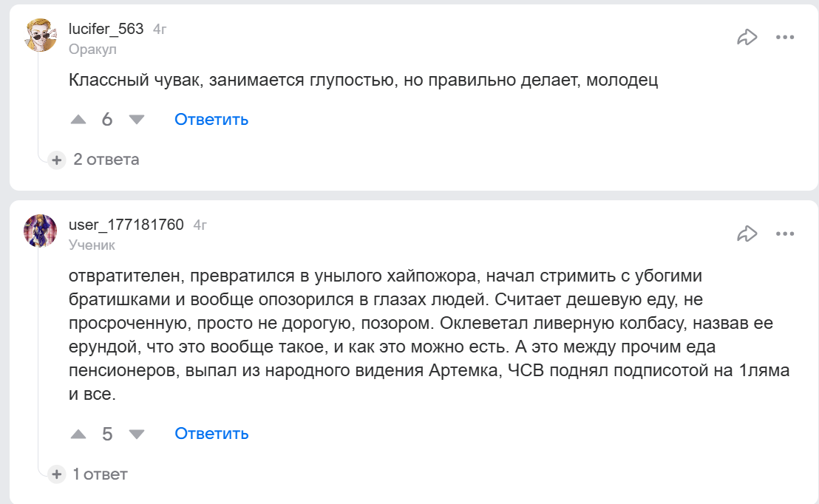The image size is (819, 504).
Task: Share user_177181760's comment
Action: (x=747, y=234)
